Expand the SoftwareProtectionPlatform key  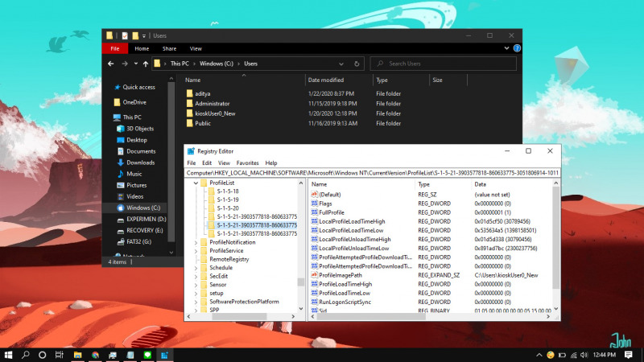click(x=196, y=302)
